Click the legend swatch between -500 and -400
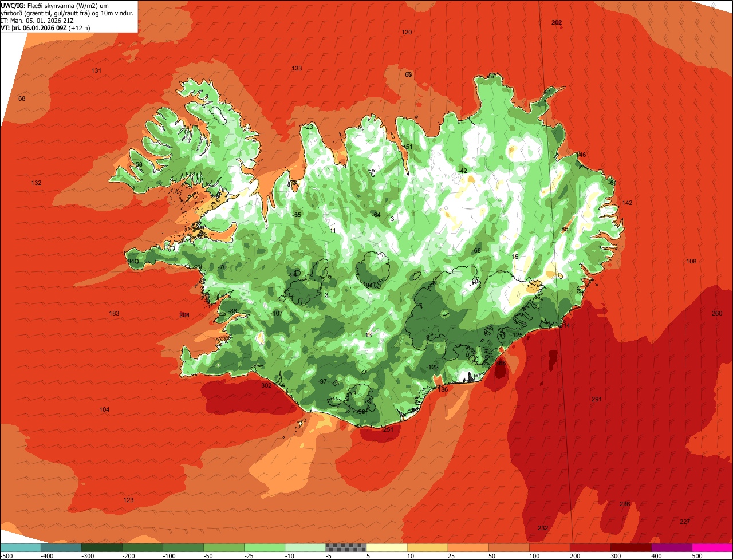The image size is (733, 560). click(21, 547)
